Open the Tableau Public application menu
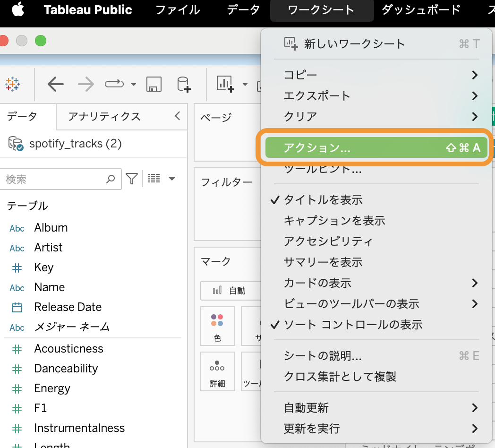 [x=88, y=10]
